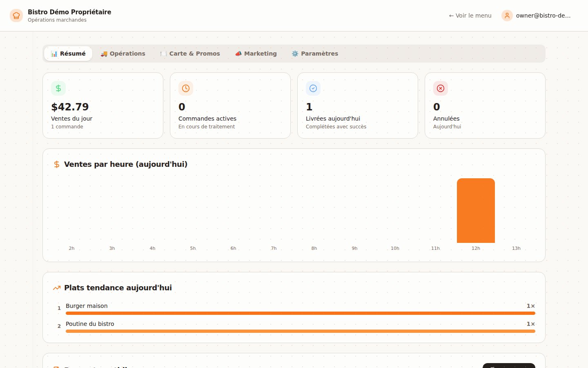Click the orange 12h sales bar
The width and height of the screenshot is (588, 368).
point(476,211)
